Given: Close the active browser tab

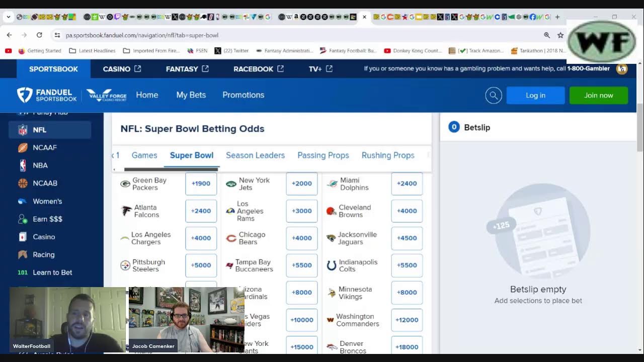Looking at the screenshot, I should pos(365,17).
